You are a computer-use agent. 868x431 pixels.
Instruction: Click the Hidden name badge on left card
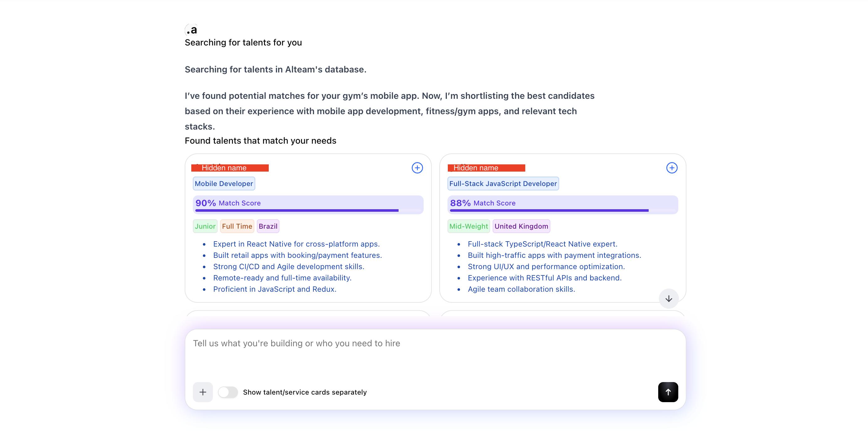click(230, 168)
